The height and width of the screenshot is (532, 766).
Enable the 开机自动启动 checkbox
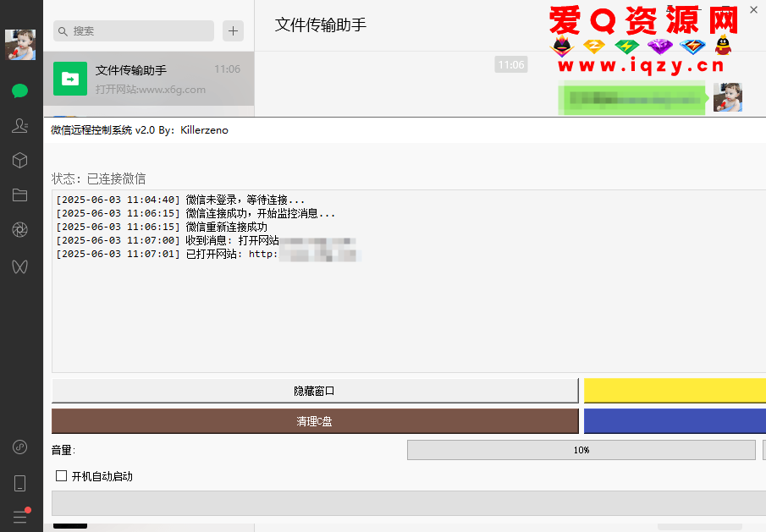click(62, 476)
